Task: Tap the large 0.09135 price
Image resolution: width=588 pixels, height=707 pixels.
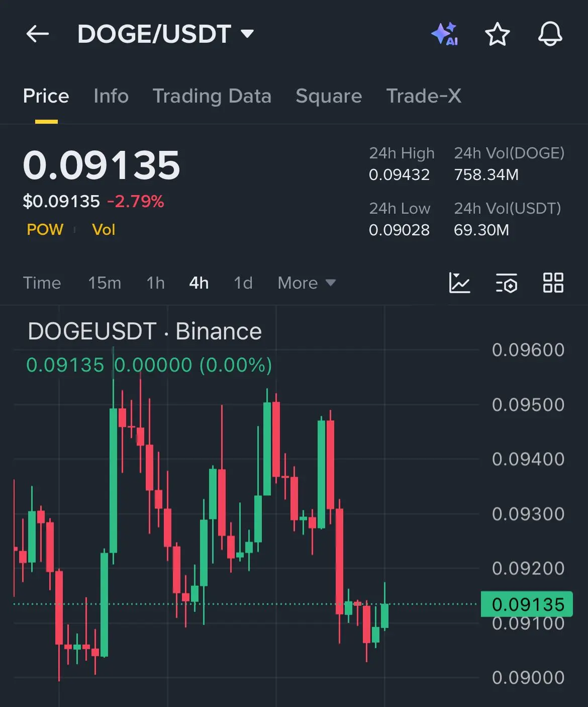Action: pyautogui.click(x=102, y=165)
